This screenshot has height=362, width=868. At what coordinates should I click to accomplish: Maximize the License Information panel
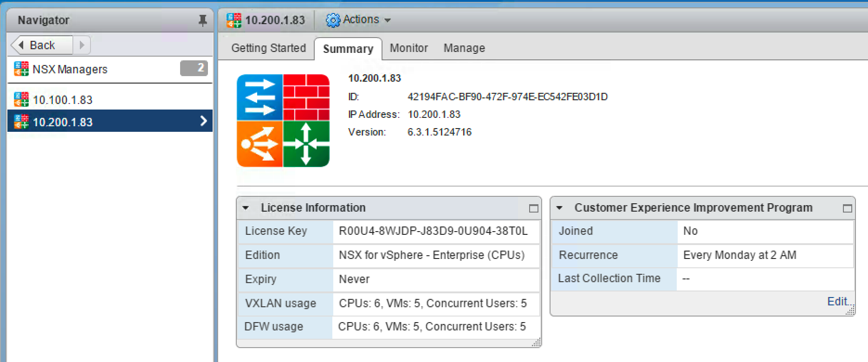(533, 208)
